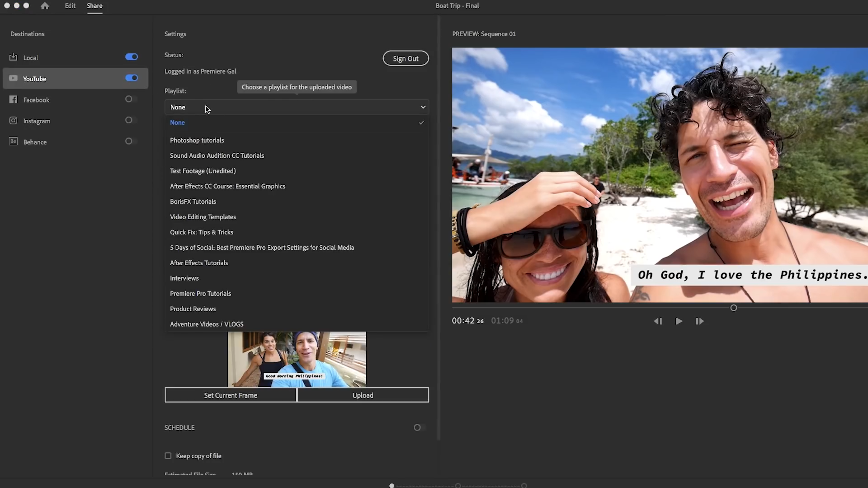Turn on the SCHEDULE toggle
The height and width of the screenshot is (488, 868).
419,427
